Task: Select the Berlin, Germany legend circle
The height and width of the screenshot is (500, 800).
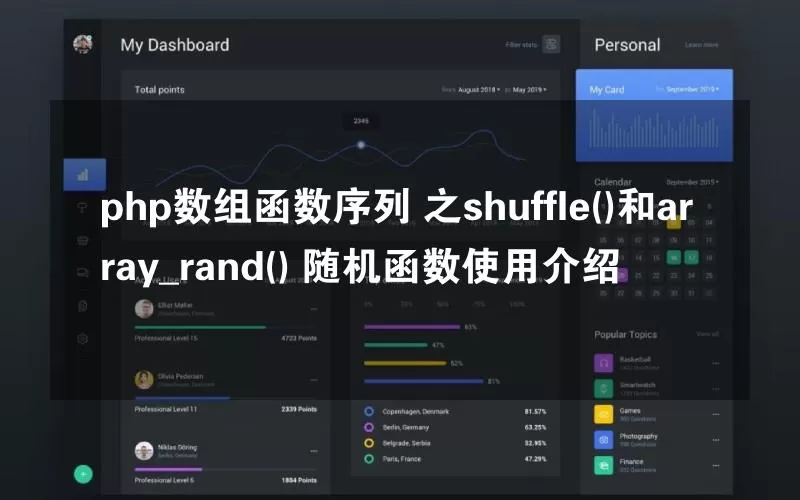Action: [369, 427]
